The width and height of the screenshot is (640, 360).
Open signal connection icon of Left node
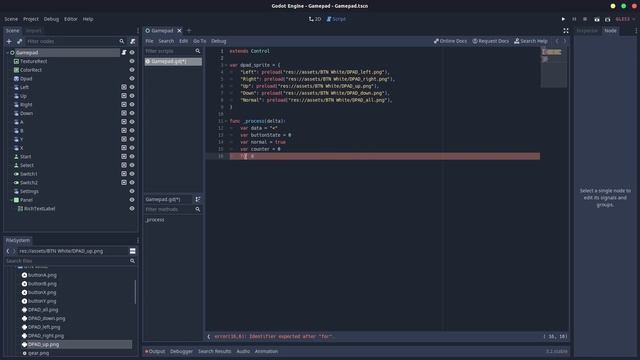click(124, 87)
